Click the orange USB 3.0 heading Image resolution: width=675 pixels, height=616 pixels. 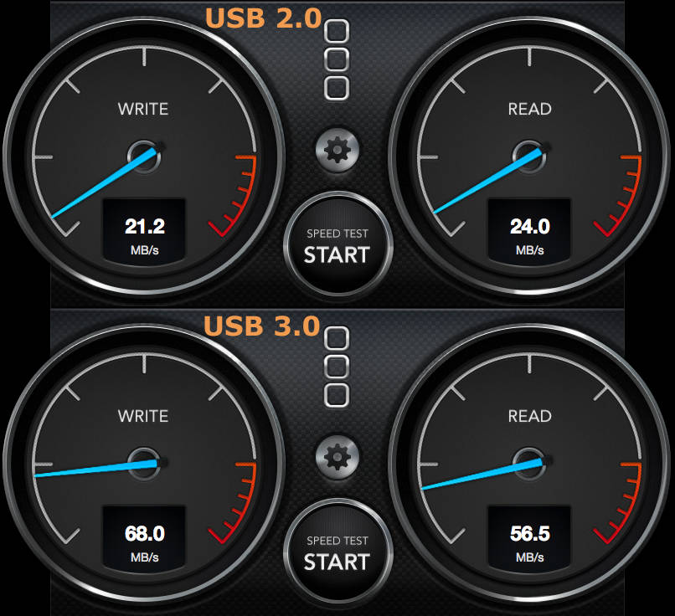pyautogui.click(x=262, y=326)
